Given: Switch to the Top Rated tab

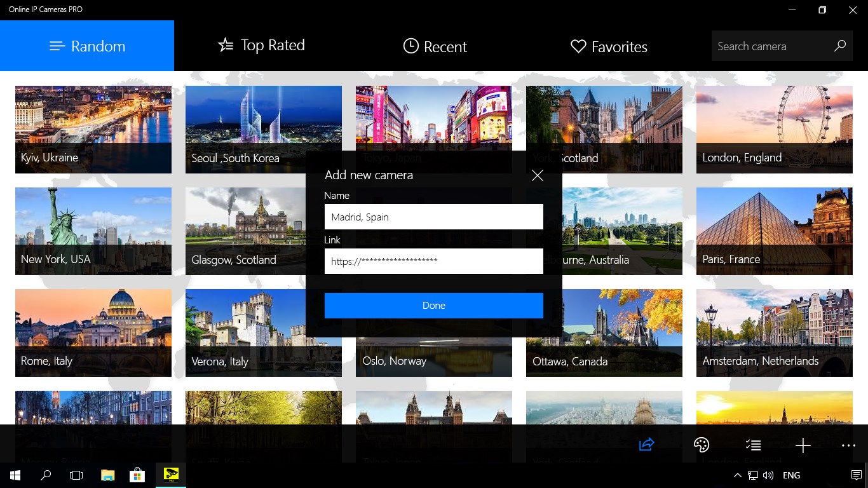Looking at the screenshot, I should 261,45.
